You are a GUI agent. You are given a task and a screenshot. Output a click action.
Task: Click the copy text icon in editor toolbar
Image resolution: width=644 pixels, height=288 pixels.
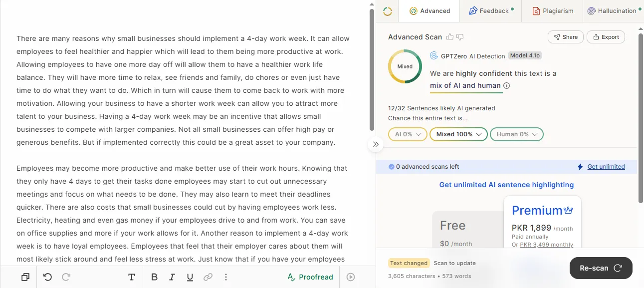pos(25,277)
